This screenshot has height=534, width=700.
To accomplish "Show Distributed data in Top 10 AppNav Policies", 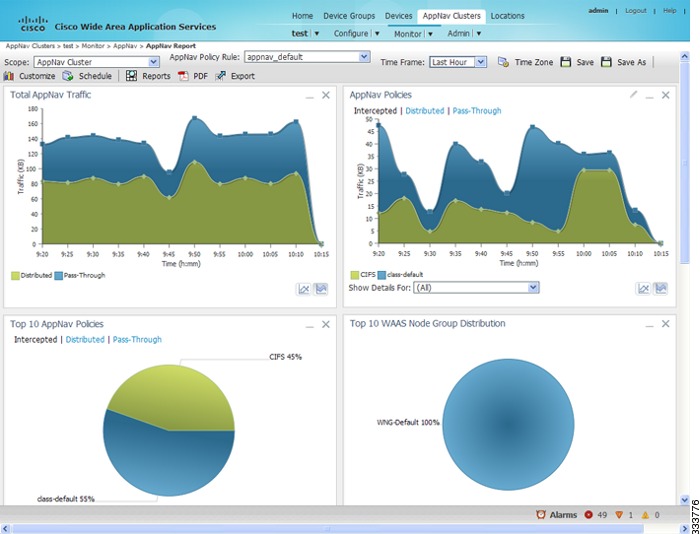I will [x=85, y=340].
